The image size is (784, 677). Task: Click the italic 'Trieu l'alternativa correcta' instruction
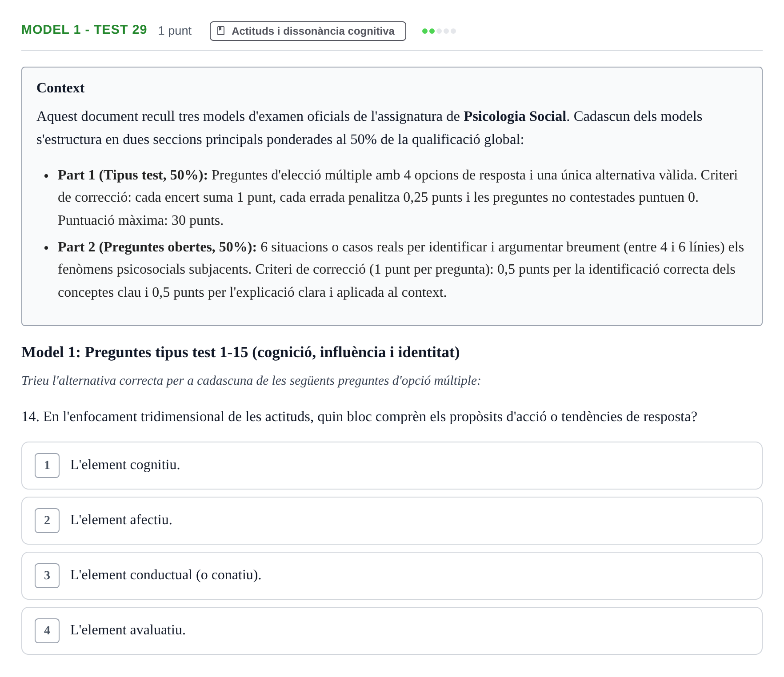tap(251, 381)
